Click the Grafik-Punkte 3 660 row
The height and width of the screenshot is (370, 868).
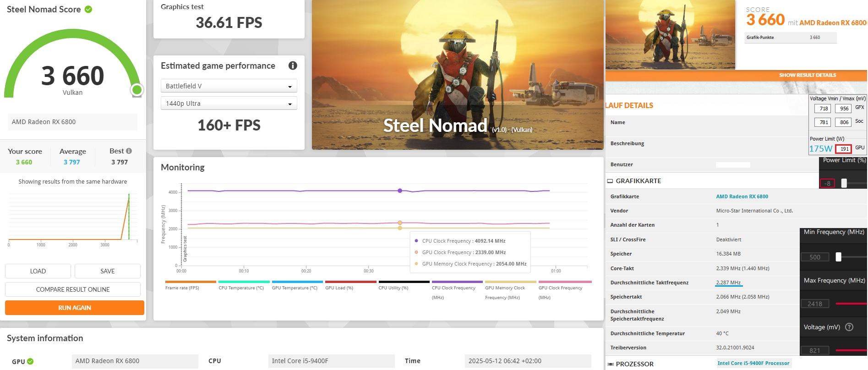pos(791,38)
